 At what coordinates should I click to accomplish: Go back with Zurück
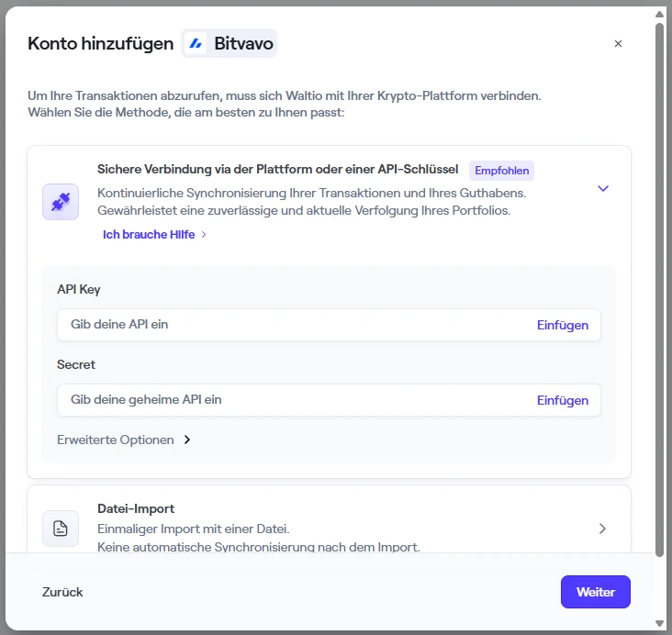pos(62,592)
